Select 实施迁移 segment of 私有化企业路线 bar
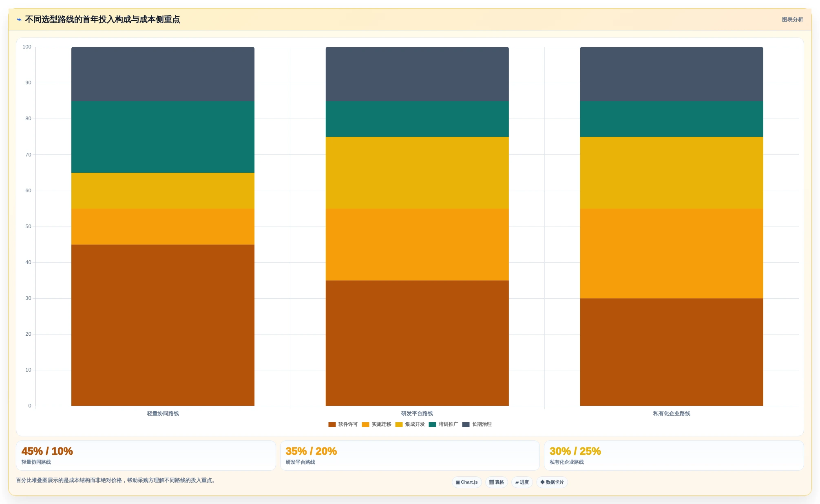This screenshot has width=820, height=504. (x=672, y=253)
